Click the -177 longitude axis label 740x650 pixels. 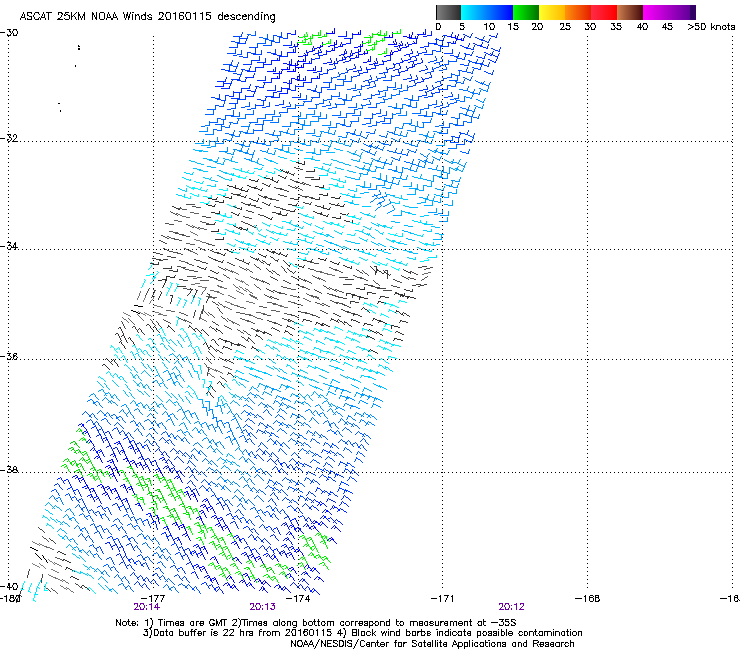153,598
